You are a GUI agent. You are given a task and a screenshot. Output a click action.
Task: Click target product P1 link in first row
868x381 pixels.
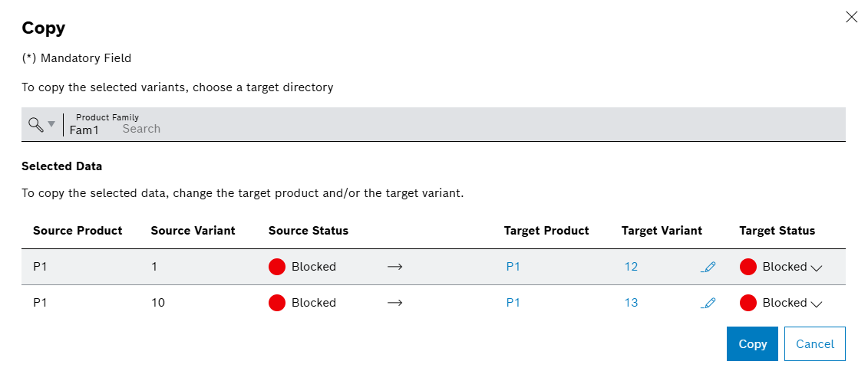coord(513,267)
